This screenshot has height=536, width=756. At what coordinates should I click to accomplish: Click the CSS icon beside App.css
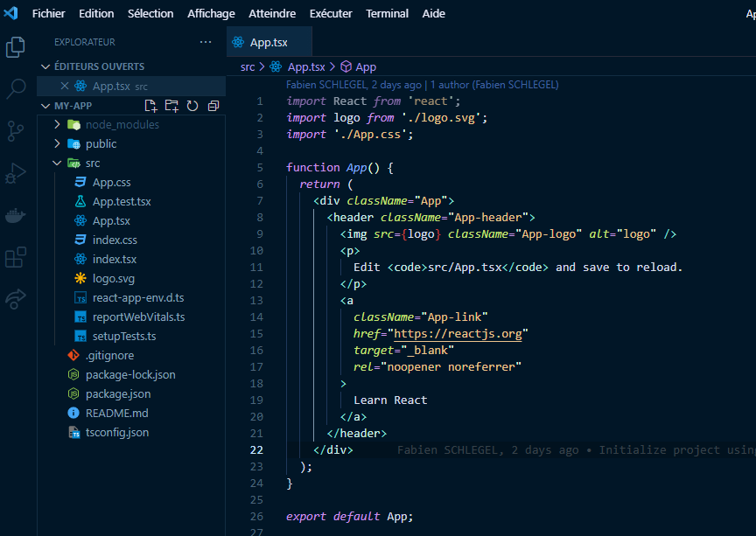coord(80,182)
